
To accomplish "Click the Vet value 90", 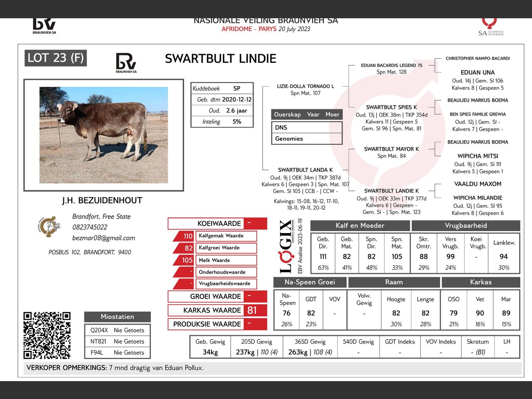I will (480, 313).
